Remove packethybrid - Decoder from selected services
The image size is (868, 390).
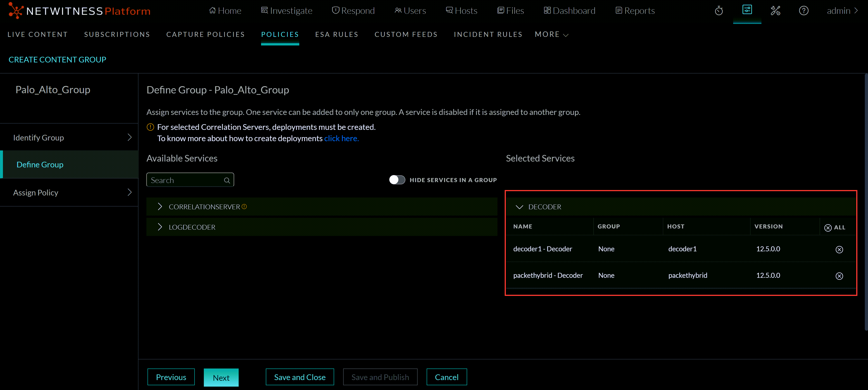point(839,276)
